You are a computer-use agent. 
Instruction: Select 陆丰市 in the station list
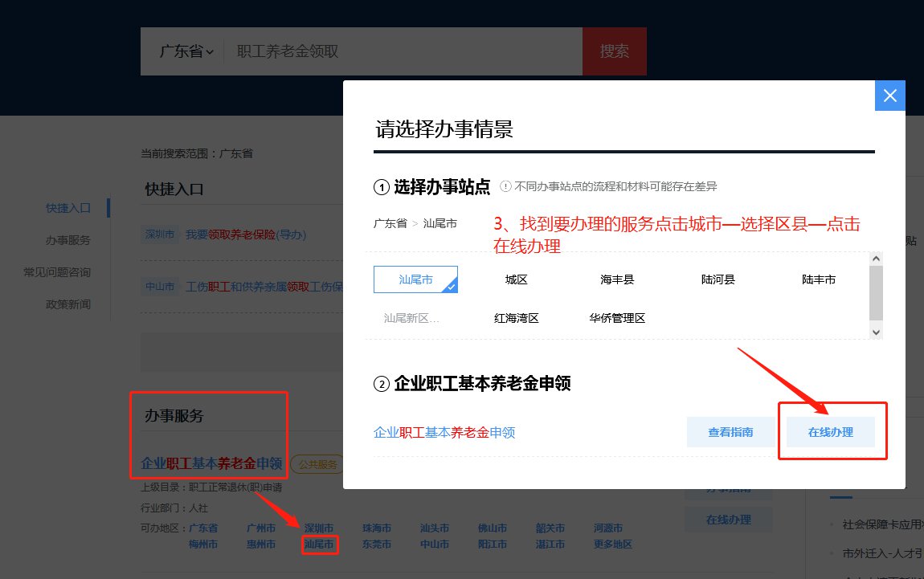818,279
